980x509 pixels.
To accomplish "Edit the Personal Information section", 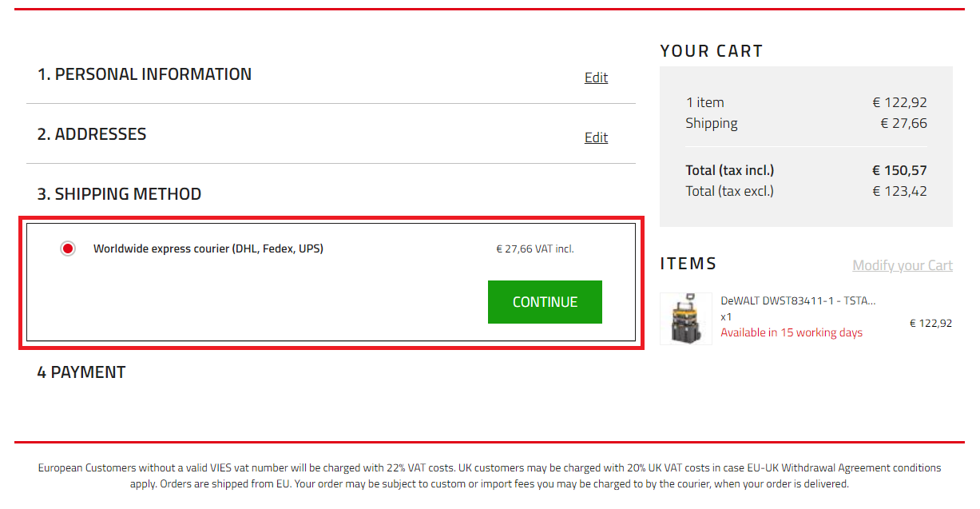I will [x=596, y=78].
